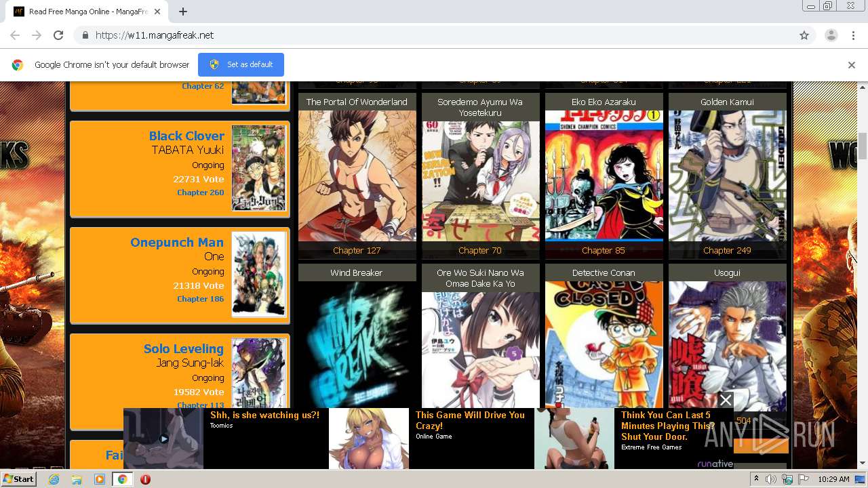
Task: Open Black Clover manga title
Action: [x=186, y=136]
